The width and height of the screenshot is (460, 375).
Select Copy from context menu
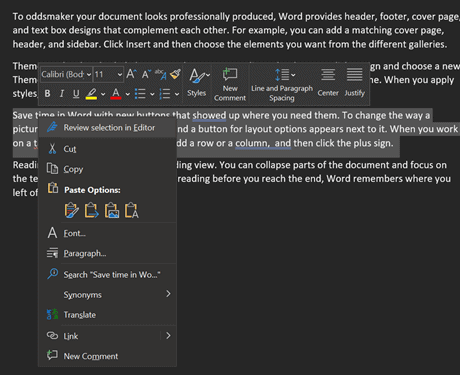107,169
